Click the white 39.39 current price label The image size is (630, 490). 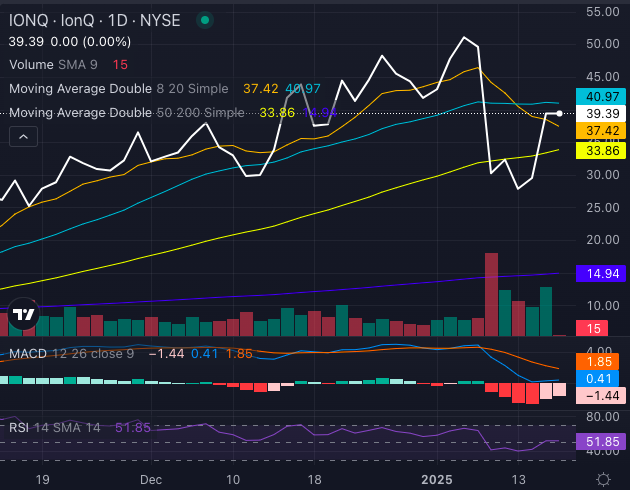602,115
